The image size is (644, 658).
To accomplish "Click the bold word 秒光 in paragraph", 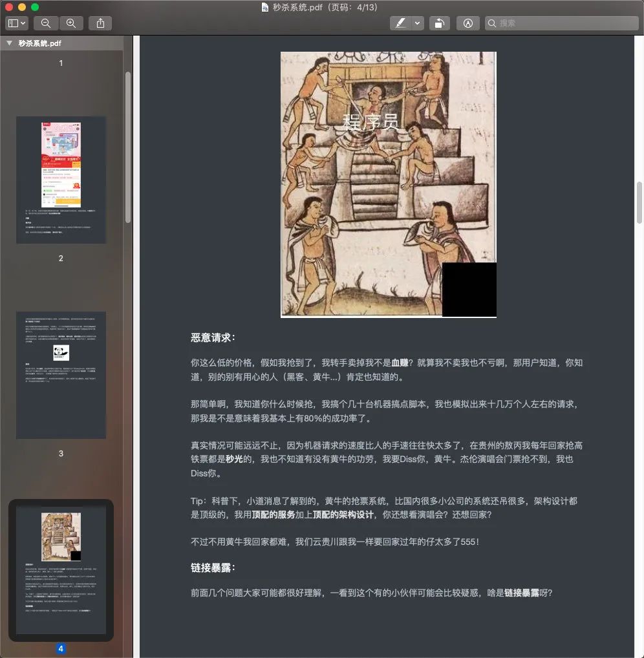I will 234,459.
